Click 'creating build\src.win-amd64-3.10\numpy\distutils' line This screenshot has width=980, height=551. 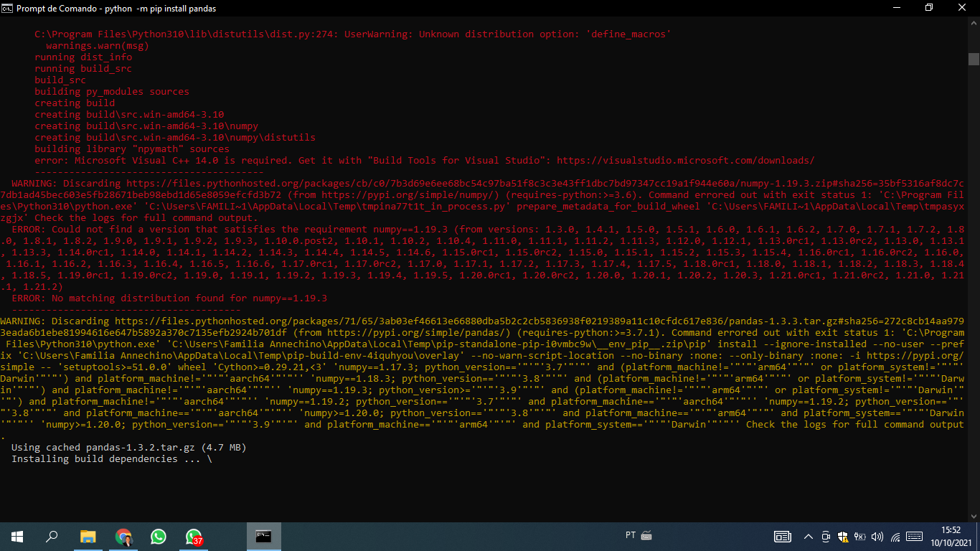175,137
